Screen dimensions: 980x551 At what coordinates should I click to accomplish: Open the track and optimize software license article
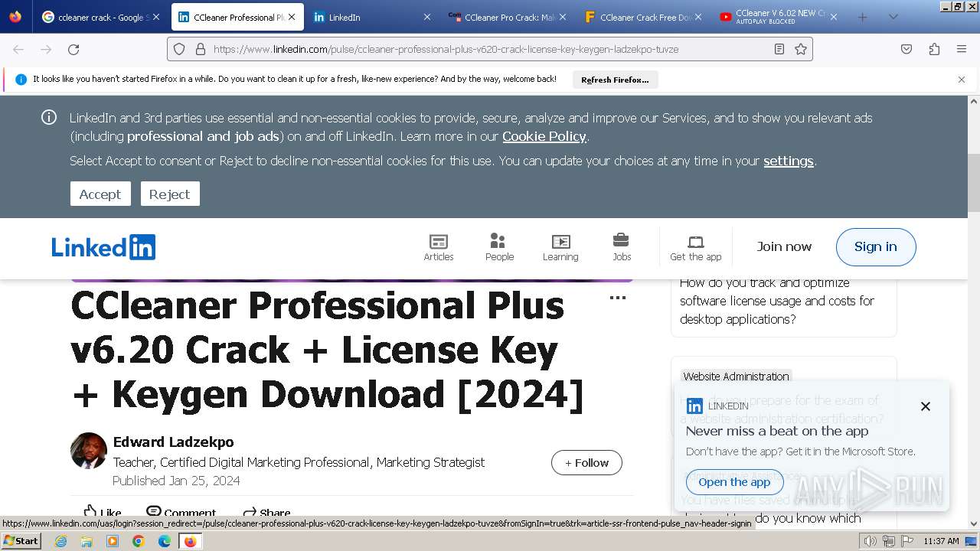pyautogui.click(x=777, y=301)
